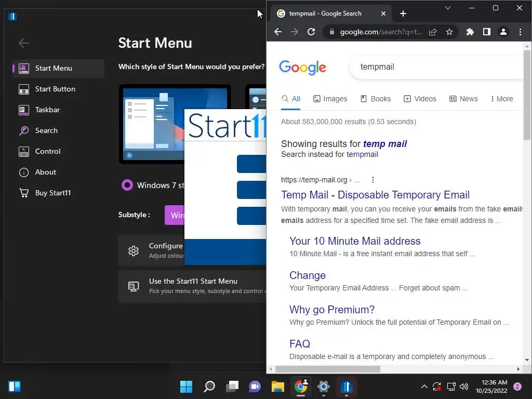Open Search settings in Start11 sidebar
The width and height of the screenshot is (532, 399).
tap(58, 130)
